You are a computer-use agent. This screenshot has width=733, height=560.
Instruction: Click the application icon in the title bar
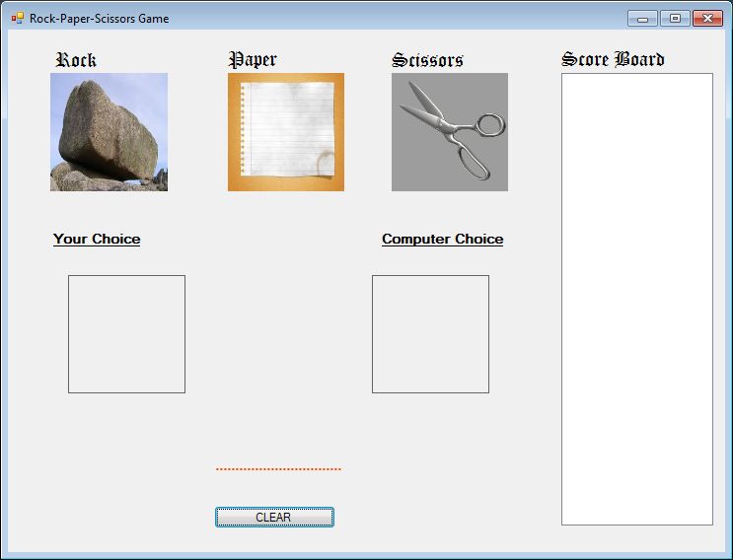pyautogui.click(x=18, y=18)
